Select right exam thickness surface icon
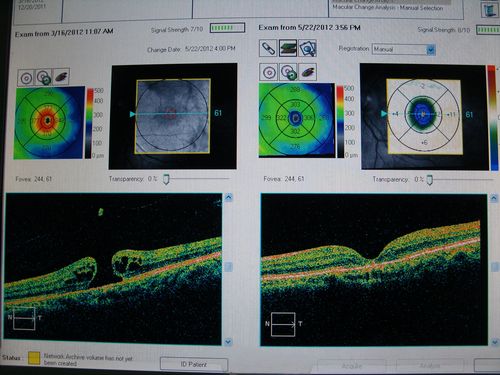The width and height of the screenshot is (500, 375). pyautogui.click(x=307, y=72)
